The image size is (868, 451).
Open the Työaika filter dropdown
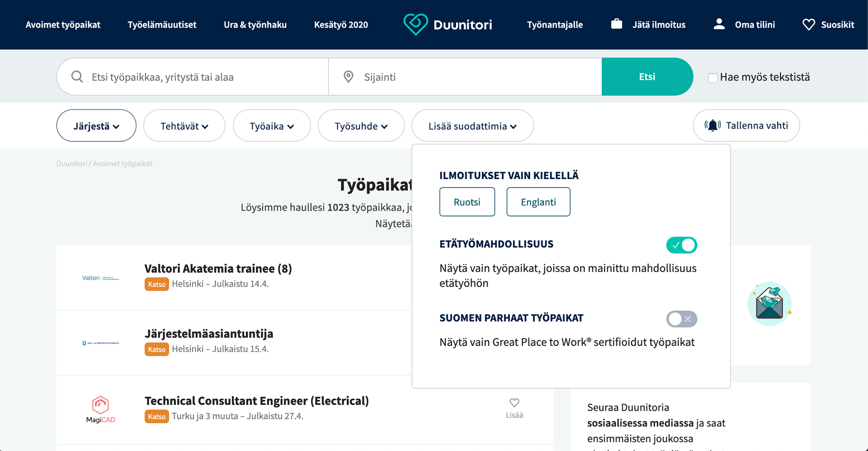(x=272, y=126)
